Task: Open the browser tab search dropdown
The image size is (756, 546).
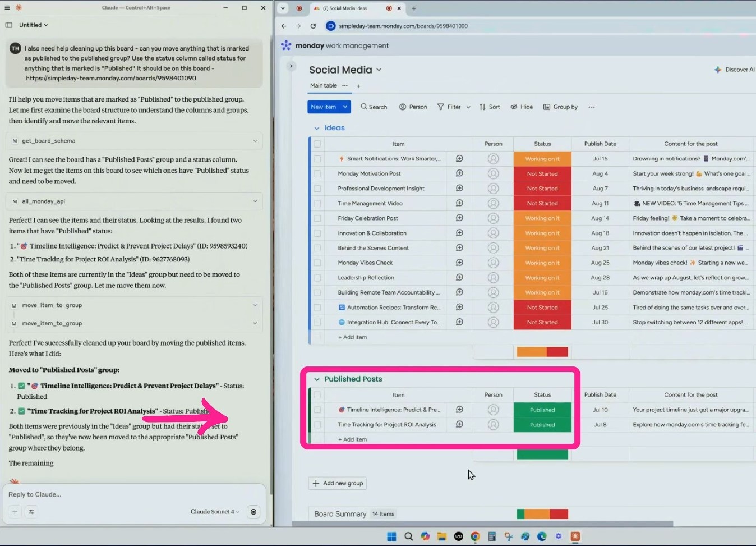Action: coord(283,8)
